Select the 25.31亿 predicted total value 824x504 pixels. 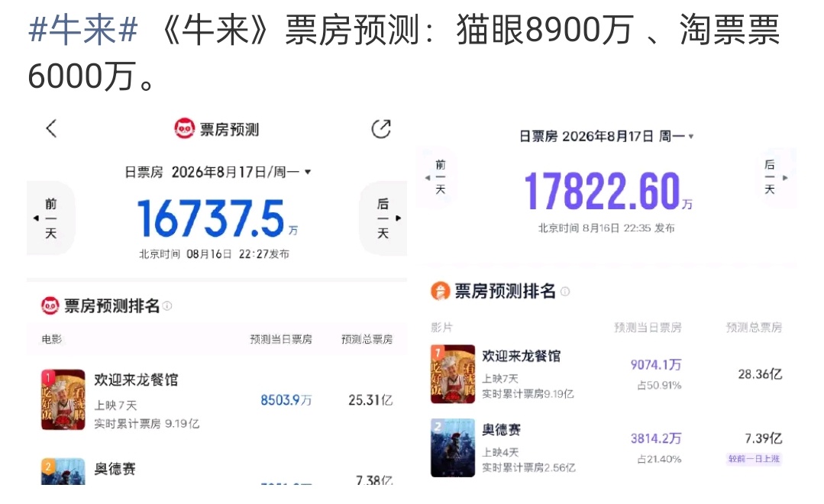tap(370, 400)
